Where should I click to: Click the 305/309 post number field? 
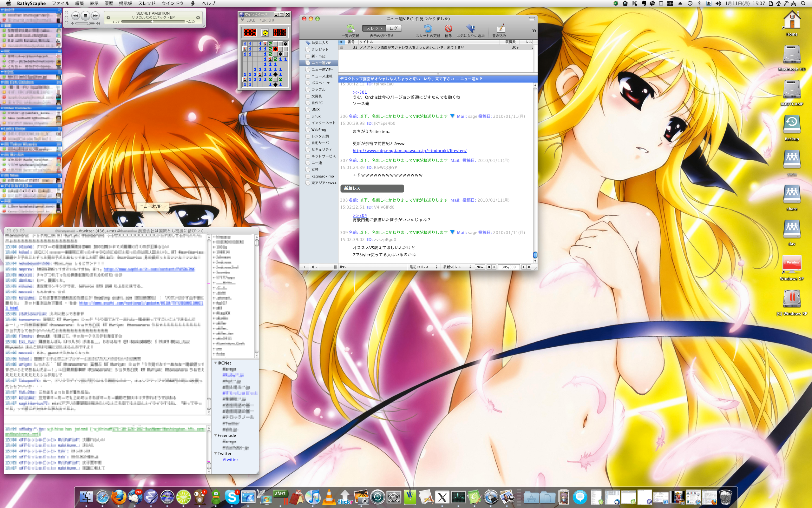coord(509,267)
